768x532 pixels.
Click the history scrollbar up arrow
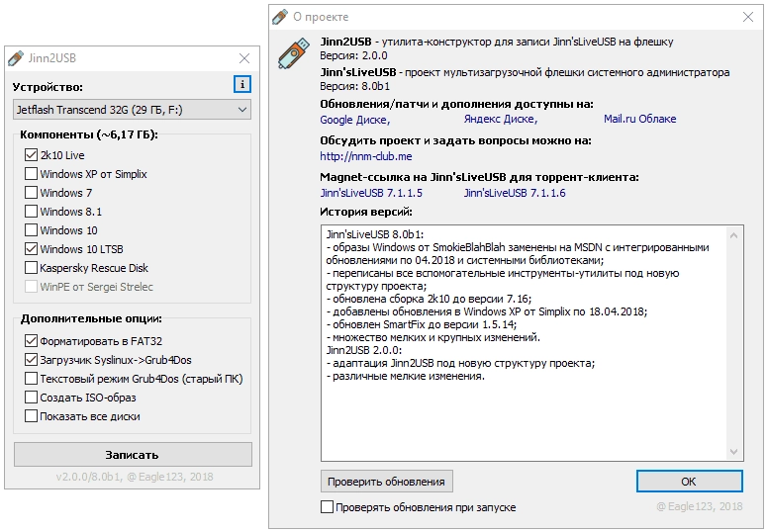coord(733,236)
